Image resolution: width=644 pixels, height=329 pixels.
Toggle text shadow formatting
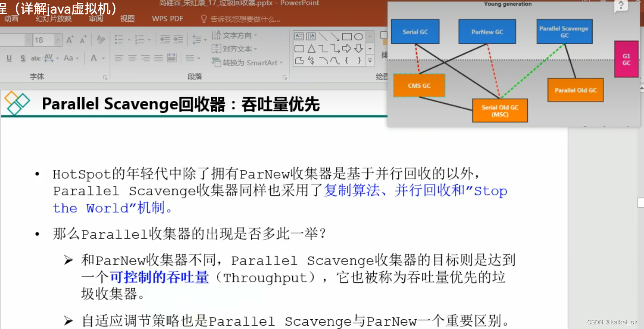(x=23, y=59)
